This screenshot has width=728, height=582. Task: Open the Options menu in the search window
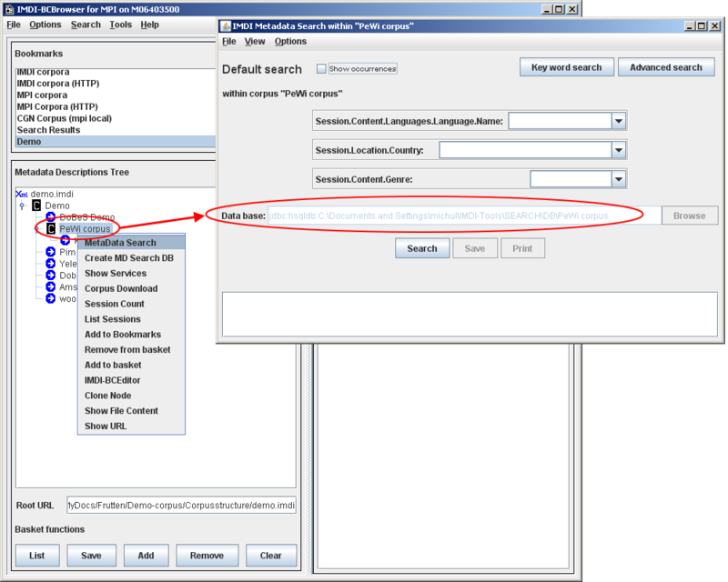tap(289, 41)
